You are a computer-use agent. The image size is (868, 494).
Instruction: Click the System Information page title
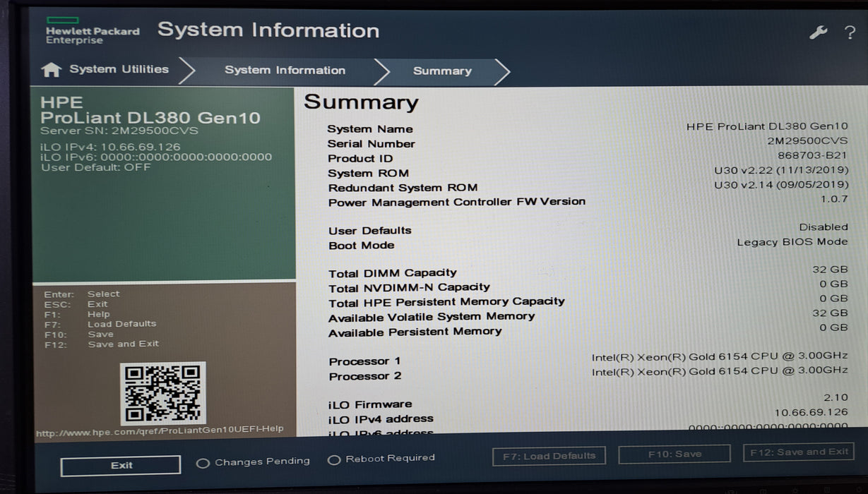268,30
